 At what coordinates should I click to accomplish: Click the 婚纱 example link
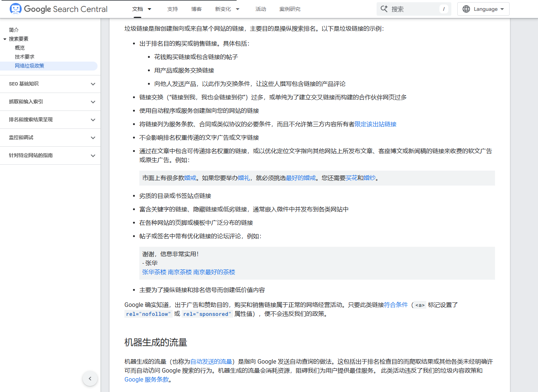370,178
